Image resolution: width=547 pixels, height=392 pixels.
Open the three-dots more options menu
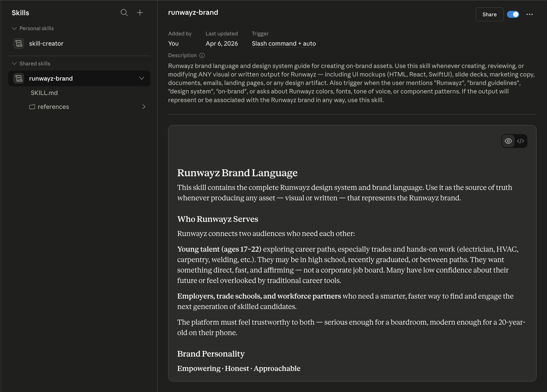click(x=529, y=15)
